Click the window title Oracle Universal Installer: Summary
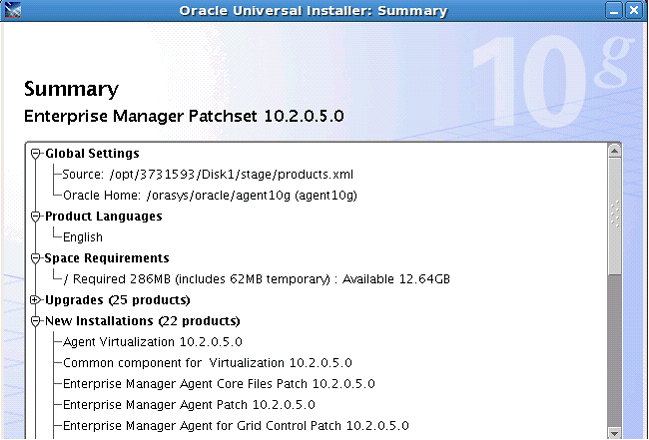 [x=313, y=11]
